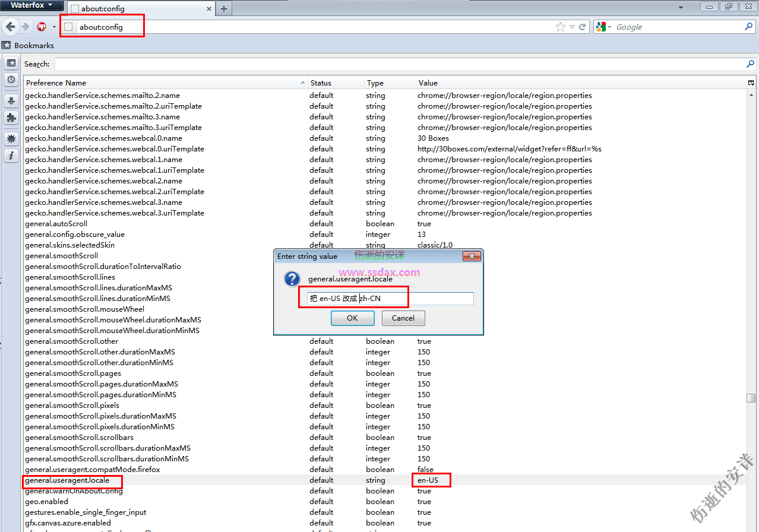Open the Adblock Plus dropdown arrow
Viewport: 759px width, 532px height.
[54, 27]
